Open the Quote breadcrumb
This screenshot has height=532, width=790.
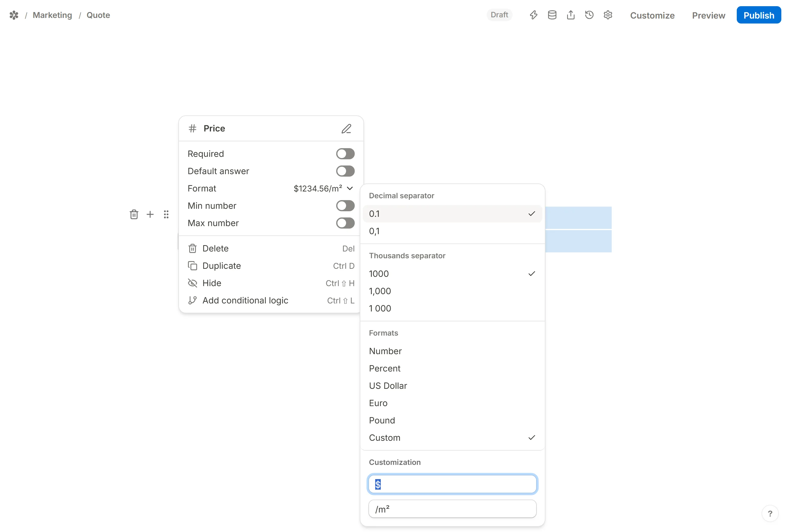pos(98,15)
